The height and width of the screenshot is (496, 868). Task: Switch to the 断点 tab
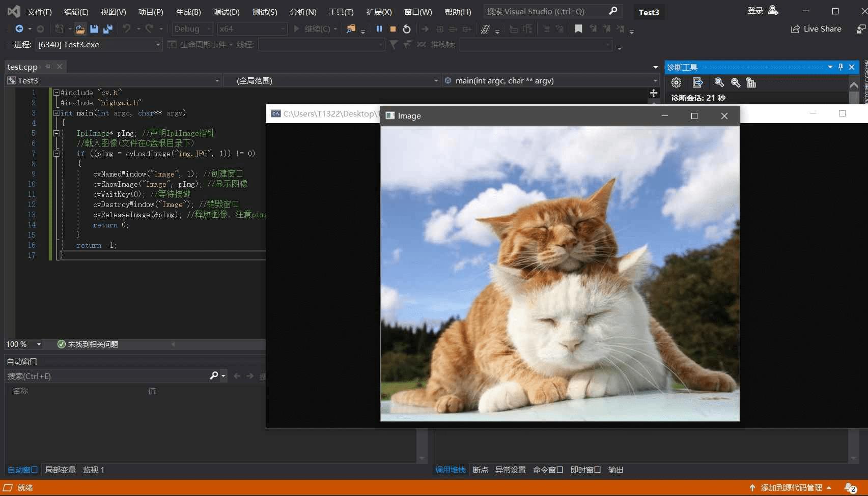point(481,470)
